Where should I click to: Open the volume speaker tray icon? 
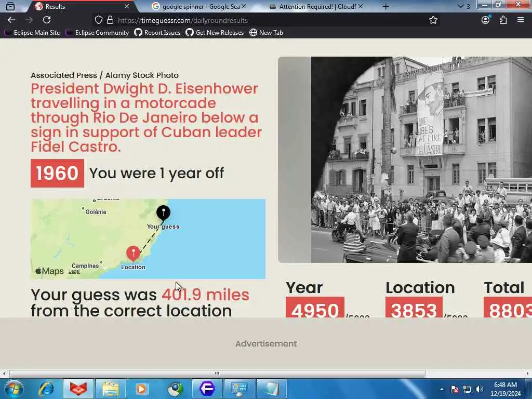click(479, 389)
